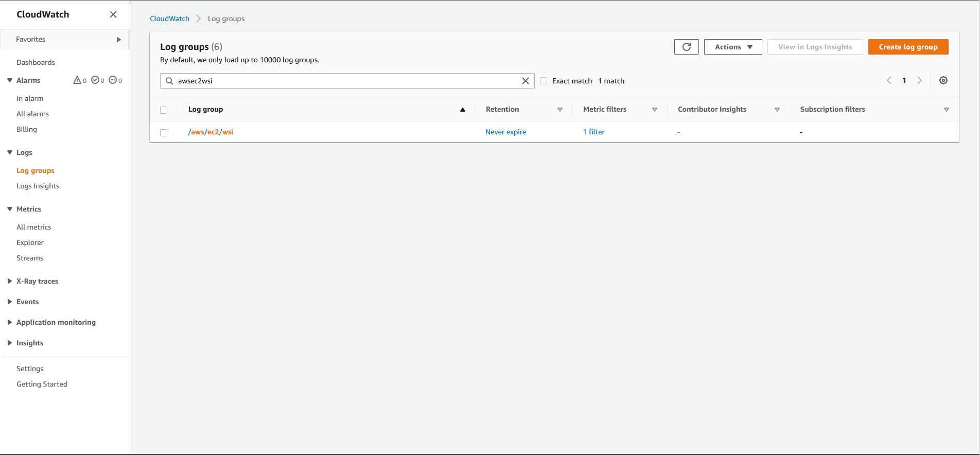The width and height of the screenshot is (980, 455).
Task: Select all log groups checkbox
Action: (164, 110)
